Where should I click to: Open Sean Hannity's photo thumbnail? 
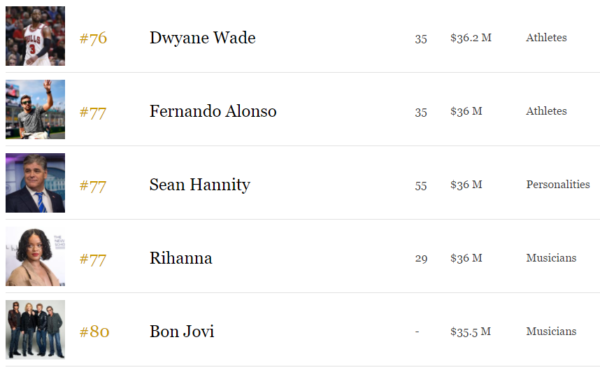(35, 183)
